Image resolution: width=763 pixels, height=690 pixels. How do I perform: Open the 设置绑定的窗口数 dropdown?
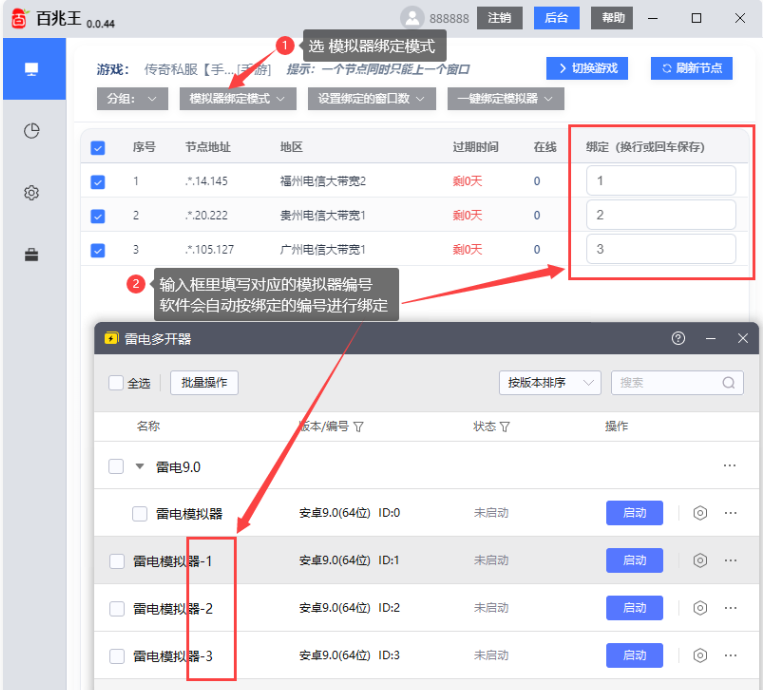372,99
